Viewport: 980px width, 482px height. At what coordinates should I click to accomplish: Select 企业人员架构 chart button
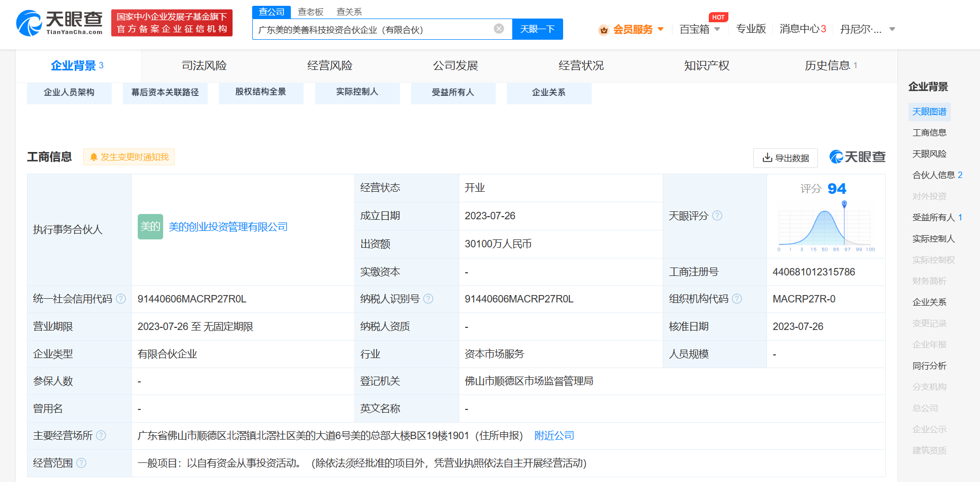[69, 93]
